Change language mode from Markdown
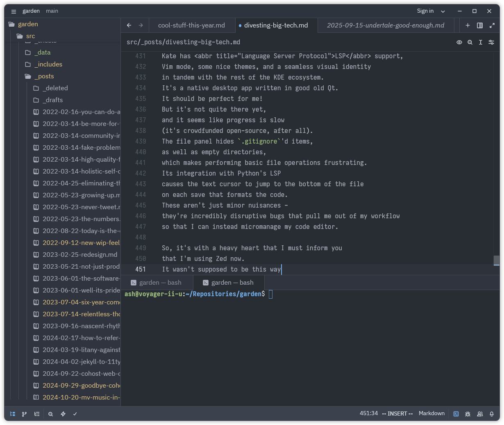504x425 pixels. pos(431,414)
